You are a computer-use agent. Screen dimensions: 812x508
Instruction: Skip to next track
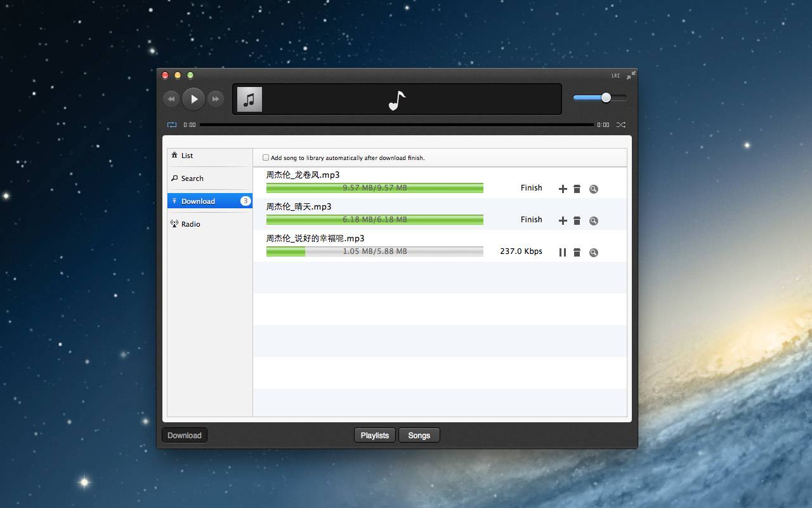[x=216, y=99]
